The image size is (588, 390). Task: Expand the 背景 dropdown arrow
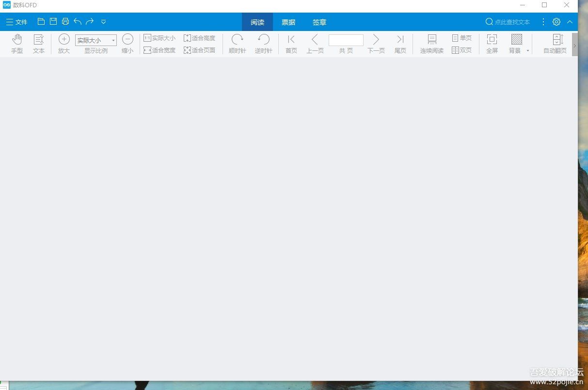[x=528, y=50]
